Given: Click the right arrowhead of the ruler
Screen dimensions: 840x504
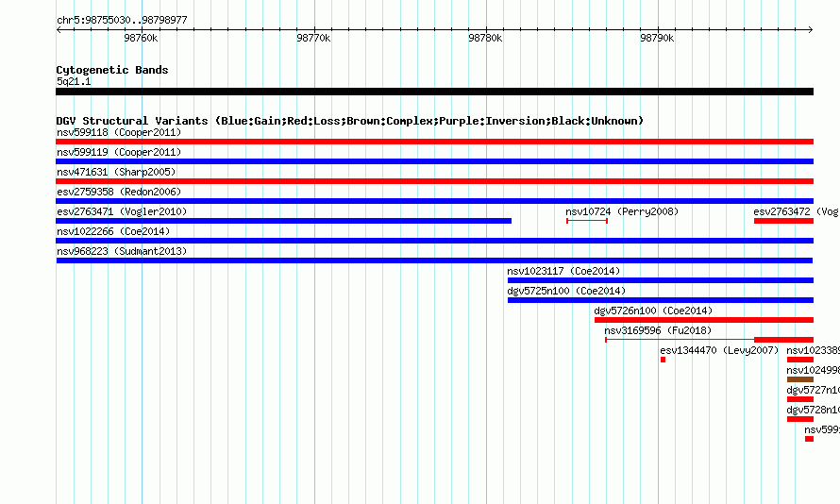Looking at the screenshot, I should point(811,29).
